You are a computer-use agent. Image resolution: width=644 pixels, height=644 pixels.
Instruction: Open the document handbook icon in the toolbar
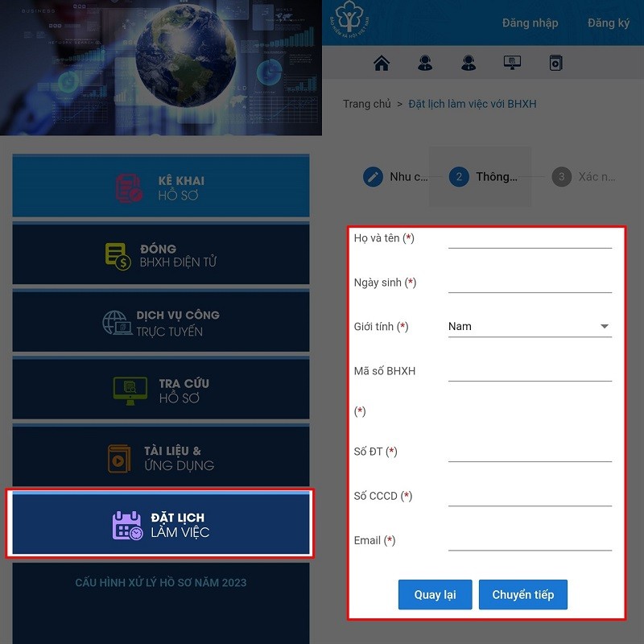pos(557,61)
